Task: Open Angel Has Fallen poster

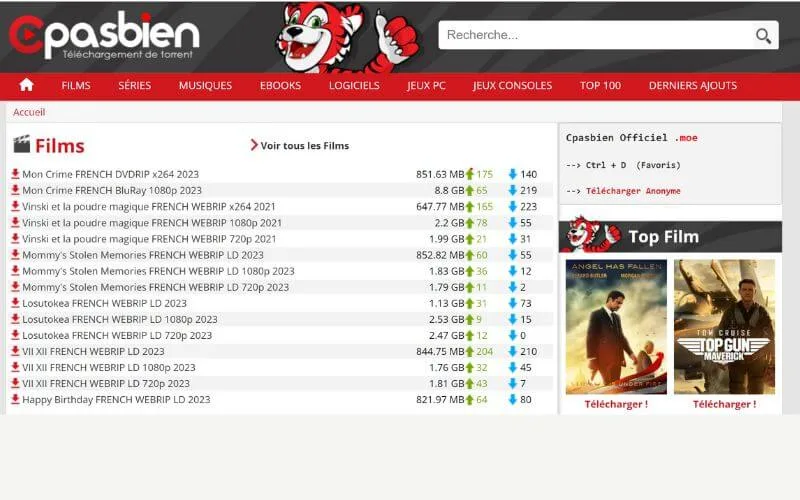Action: [x=616, y=327]
